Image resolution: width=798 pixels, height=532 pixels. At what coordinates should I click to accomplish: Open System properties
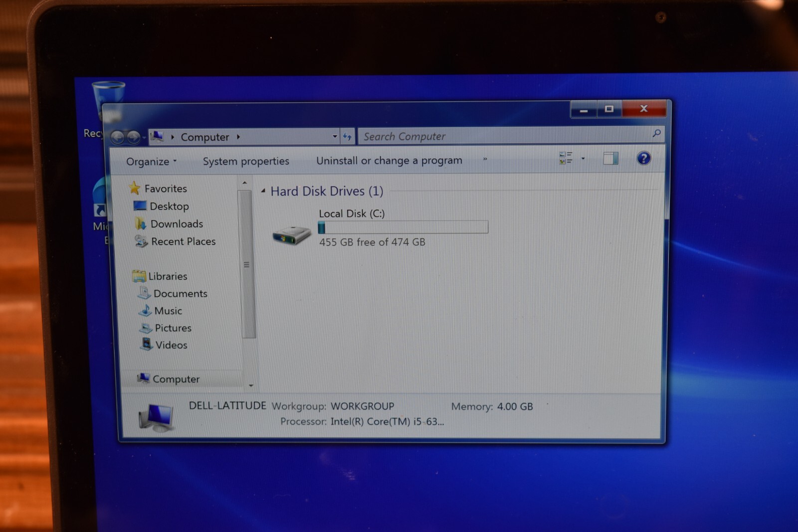click(x=246, y=161)
